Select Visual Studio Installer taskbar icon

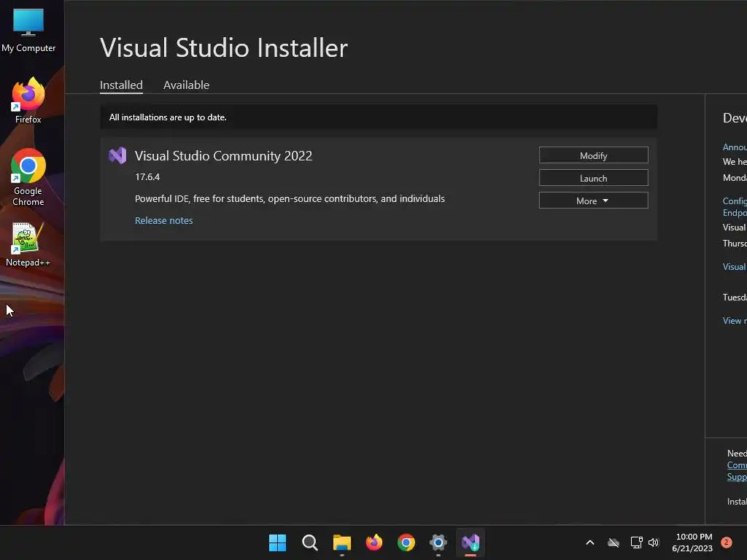click(x=471, y=542)
